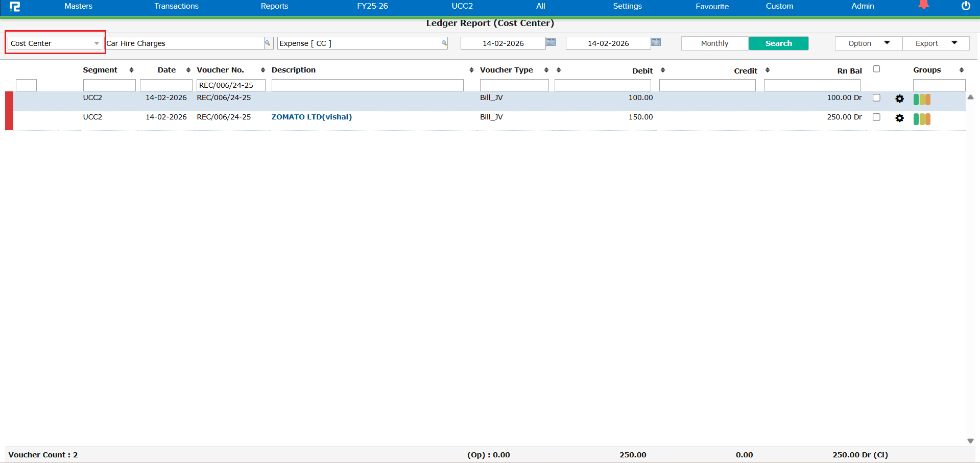Click lookup icon in Expense CC field

point(444,43)
